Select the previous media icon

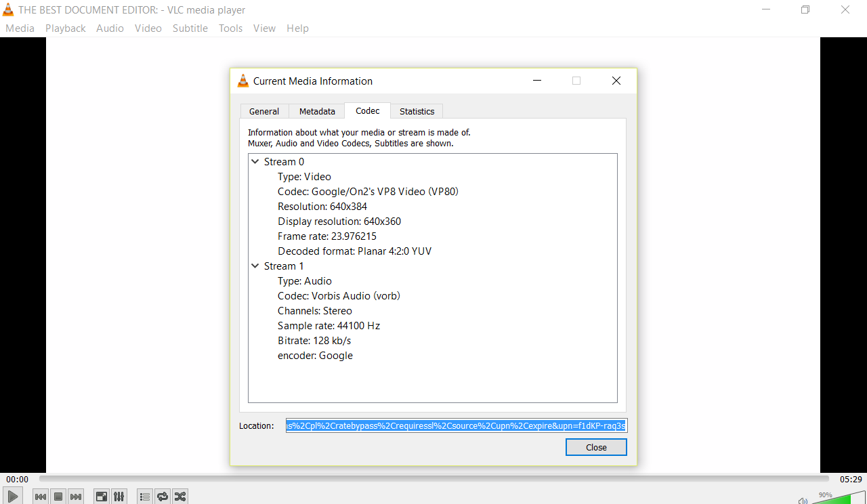[40, 496]
